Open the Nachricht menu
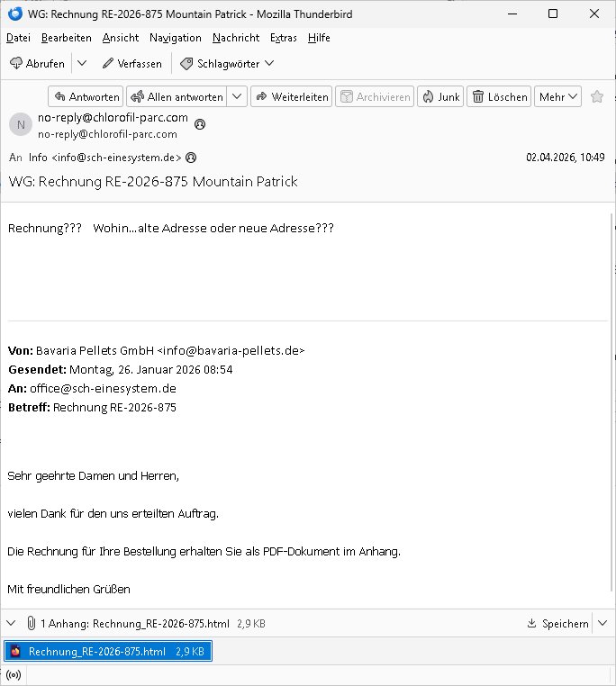The image size is (616, 686). point(236,38)
